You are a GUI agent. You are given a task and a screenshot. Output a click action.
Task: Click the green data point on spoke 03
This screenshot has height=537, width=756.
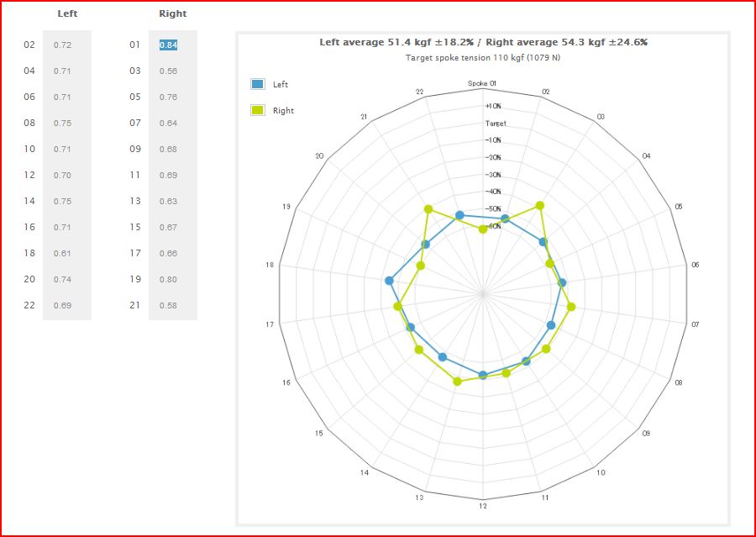click(540, 206)
